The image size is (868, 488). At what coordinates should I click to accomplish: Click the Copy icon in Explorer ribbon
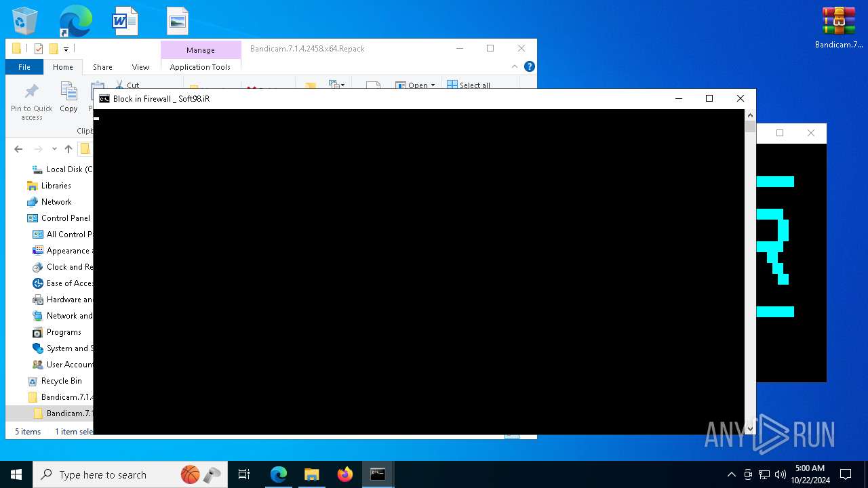(x=68, y=98)
